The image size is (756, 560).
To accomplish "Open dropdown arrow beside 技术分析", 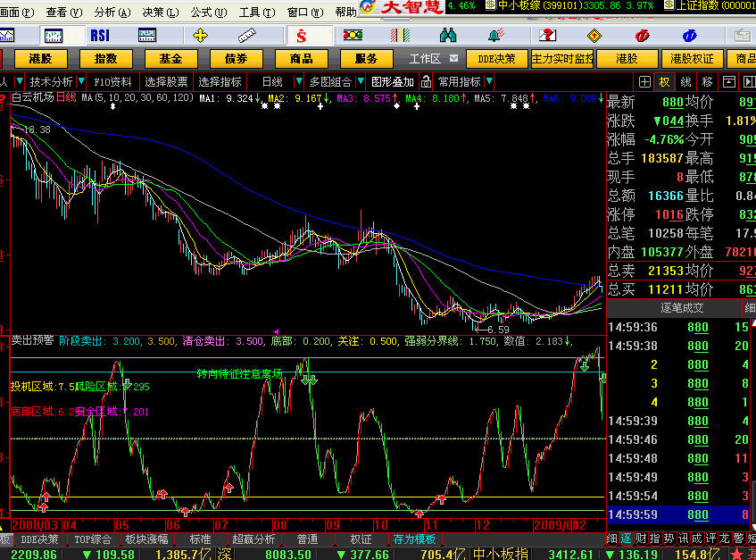I will 81,81.
